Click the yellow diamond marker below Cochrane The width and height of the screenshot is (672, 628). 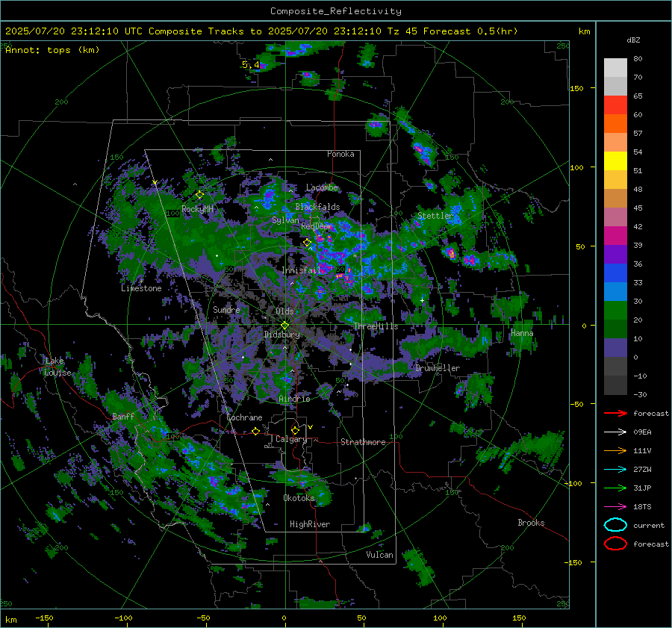(x=255, y=431)
